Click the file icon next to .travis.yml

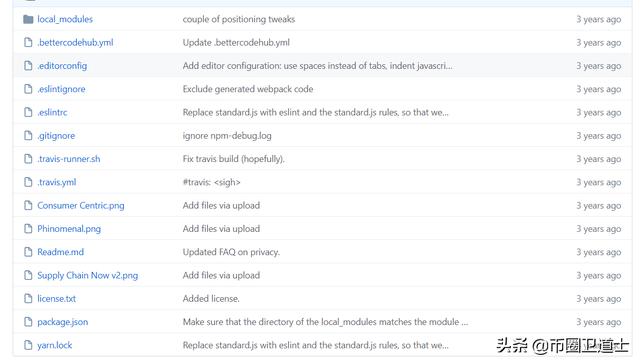point(28,182)
